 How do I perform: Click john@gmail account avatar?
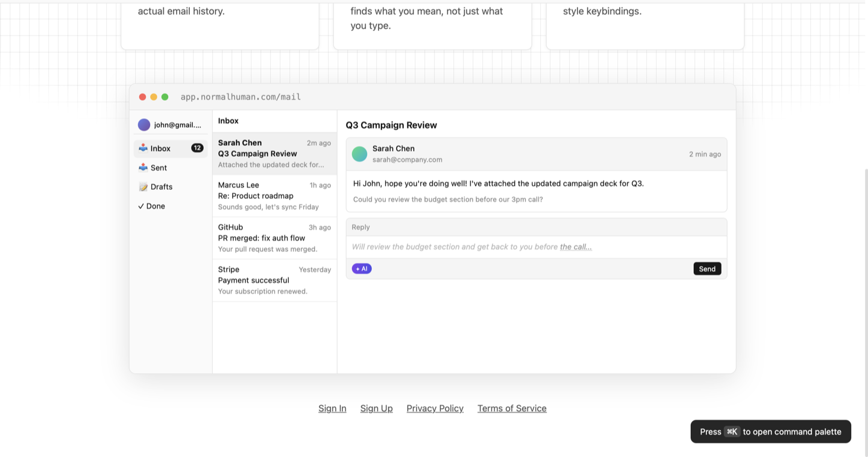point(143,124)
